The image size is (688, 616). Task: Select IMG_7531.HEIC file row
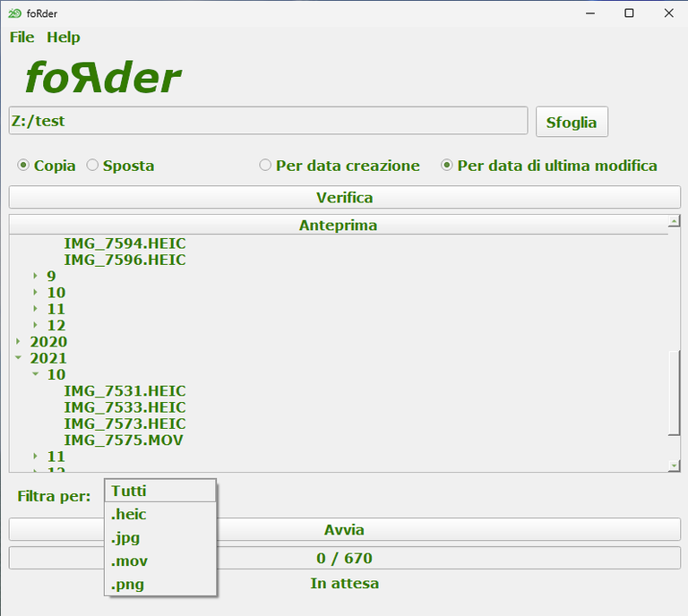pyautogui.click(x=125, y=390)
